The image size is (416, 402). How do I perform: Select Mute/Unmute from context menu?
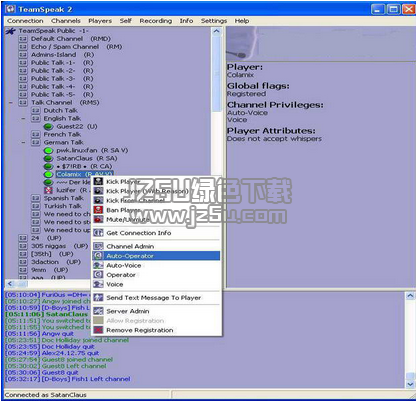click(x=156, y=219)
